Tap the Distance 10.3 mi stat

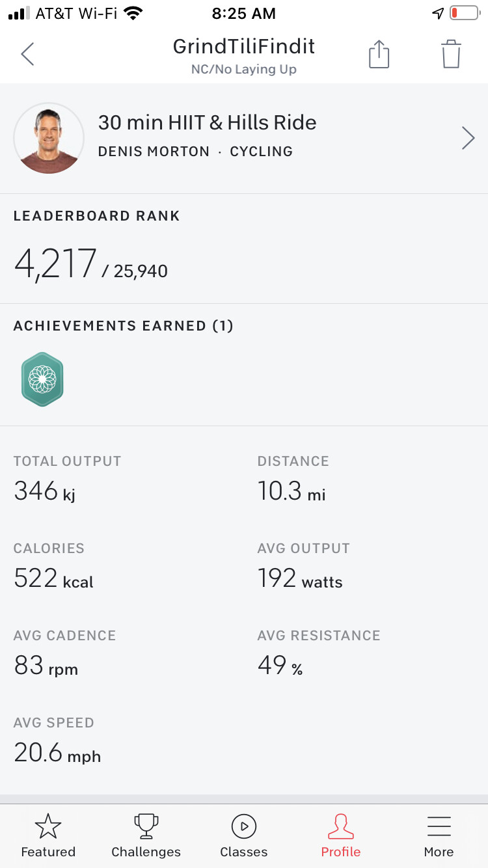[x=291, y=491]
